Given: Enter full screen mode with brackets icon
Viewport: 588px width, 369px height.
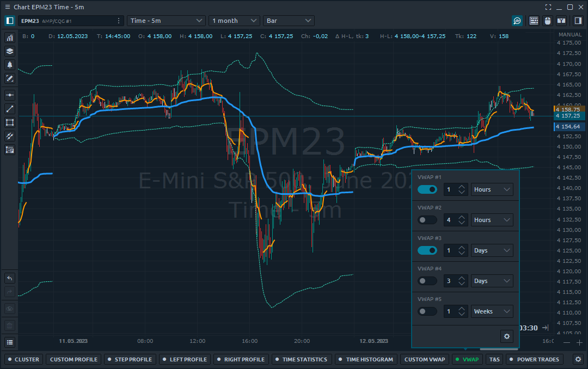Looking at the screenshot, I should pos(548,7).
